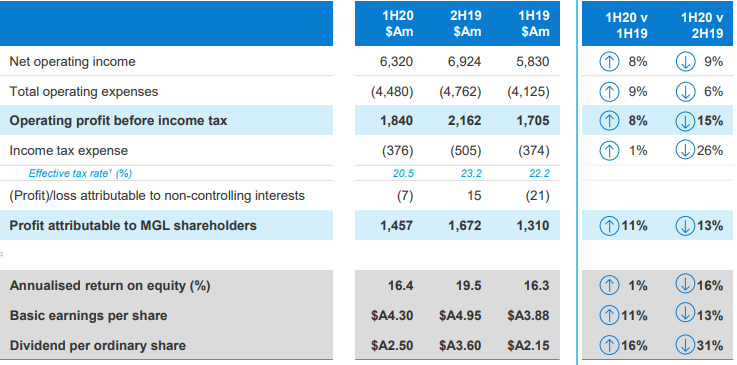The width and height of the screenshot is (737, 365).
Task: Click the down arrow for Operating profit 15%
Action: (685, 121)
